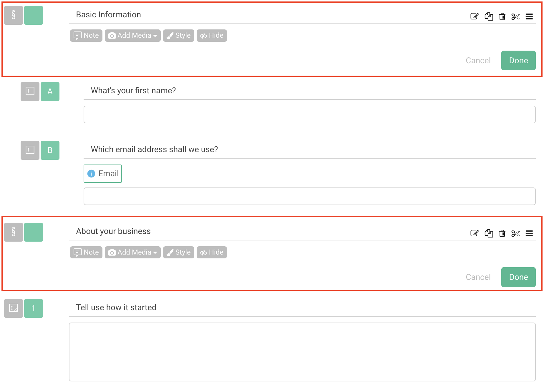Toggle the long-answer icon beside Tell use how it started
The height and width of the screenshot is (392, 544).
[13, 308]
